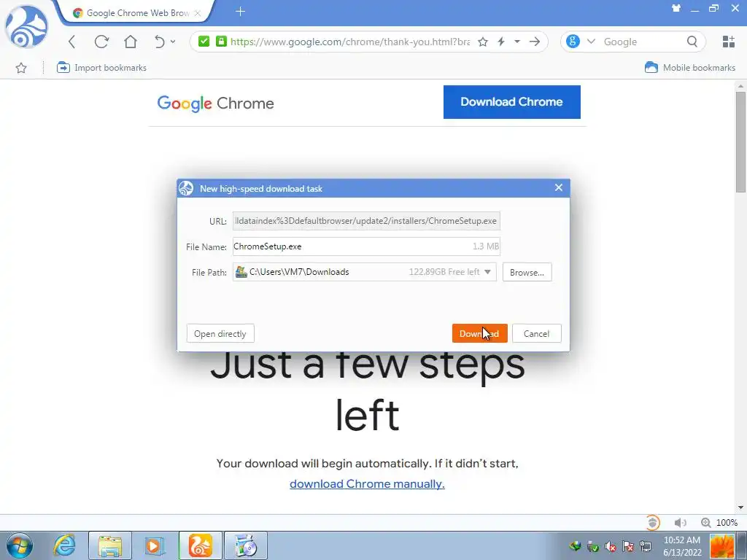This screenshot has width=747, height=560.
Task: Click the URL field in dialog
Action: coord(366,221)
